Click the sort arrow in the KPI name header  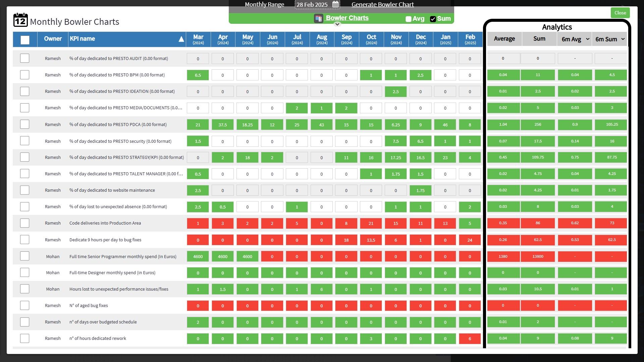181,39
